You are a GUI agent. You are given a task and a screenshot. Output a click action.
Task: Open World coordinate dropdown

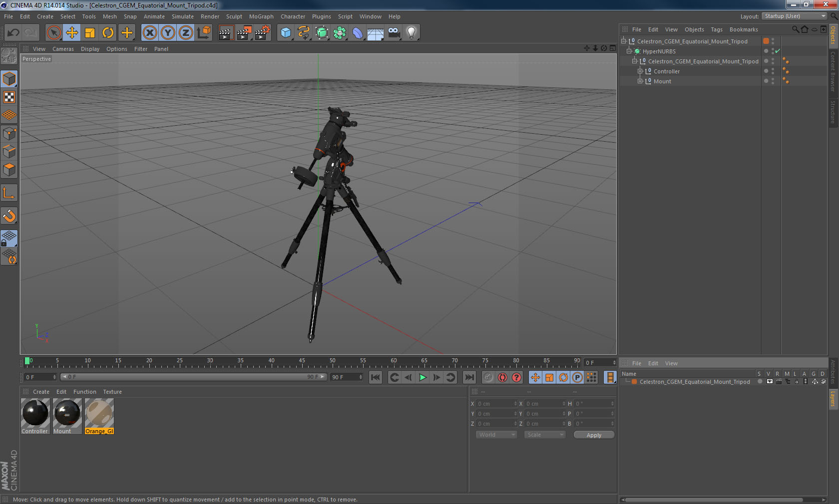click(496, 435)
